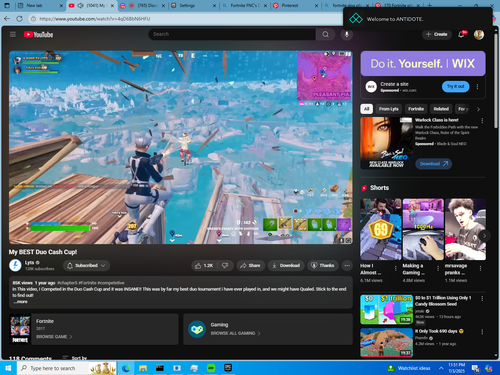Click the browser address bar URL
This screenshot has height=375, width=500.
coord(95,19)
